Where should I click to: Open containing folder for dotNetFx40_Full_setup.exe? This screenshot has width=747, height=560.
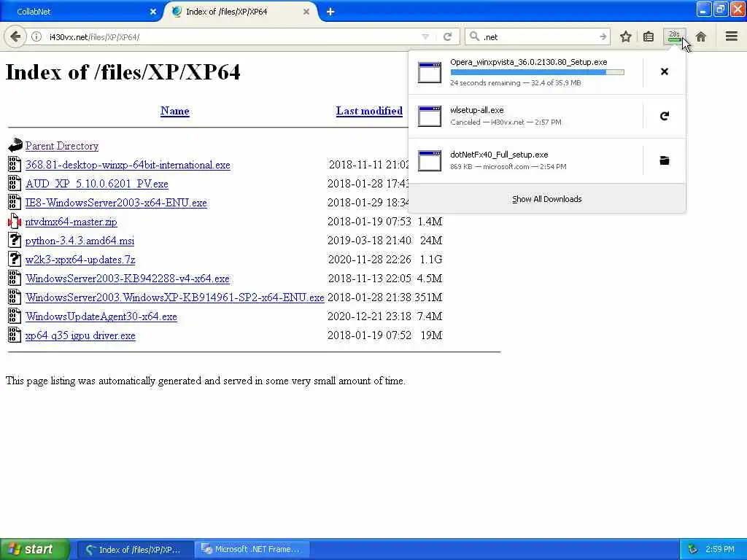(664, 160)
